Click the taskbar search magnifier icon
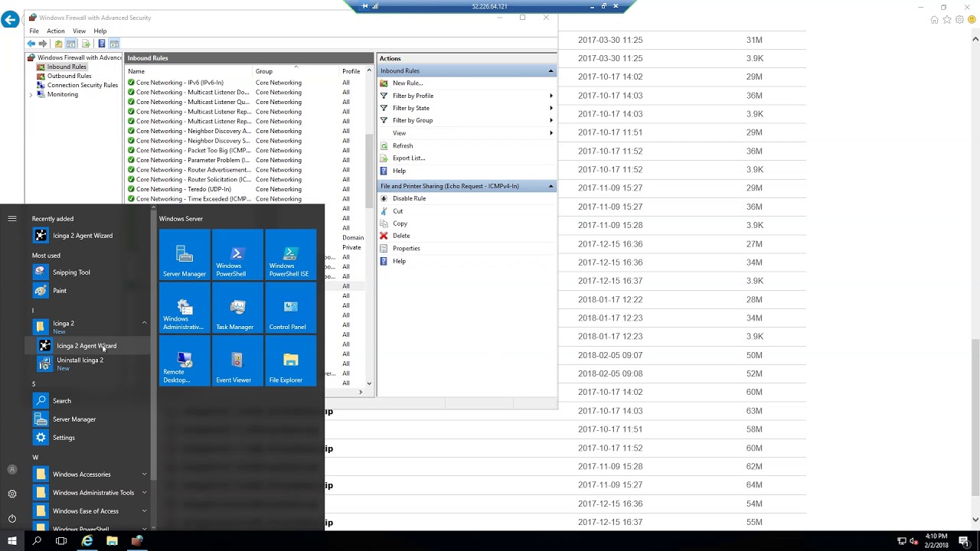This screenshot has width=980, height=551. pos(37,541)
